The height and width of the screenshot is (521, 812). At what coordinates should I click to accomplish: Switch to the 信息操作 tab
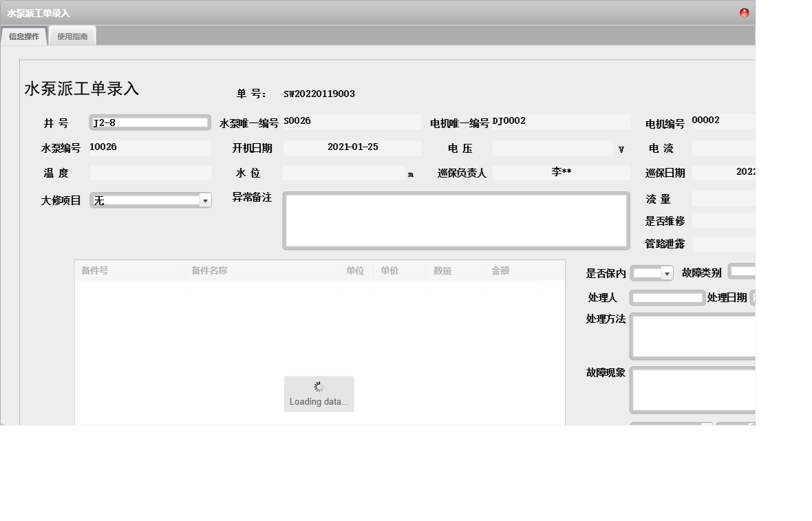pyautogui.click(x=24, y=36)
